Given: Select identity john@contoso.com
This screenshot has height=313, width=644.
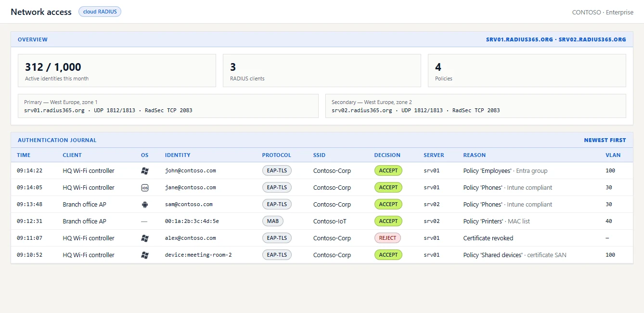Looking at the screenshot, I should pyautogui.click(x=191, y=170).
